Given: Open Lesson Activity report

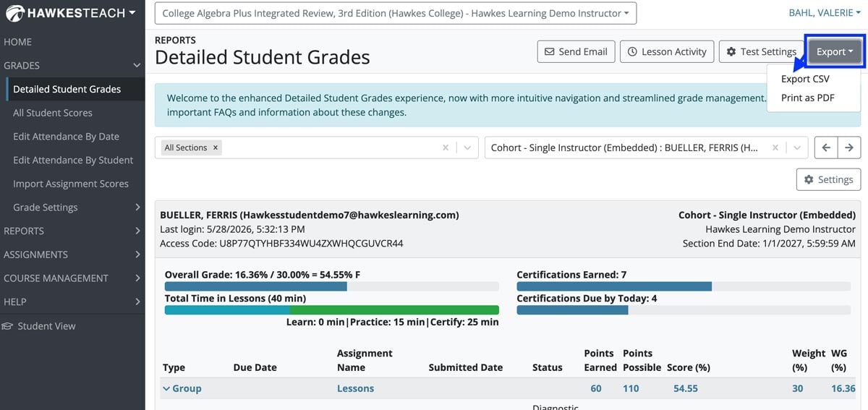Looking at the screenshot, I should [x=667, y=52].
